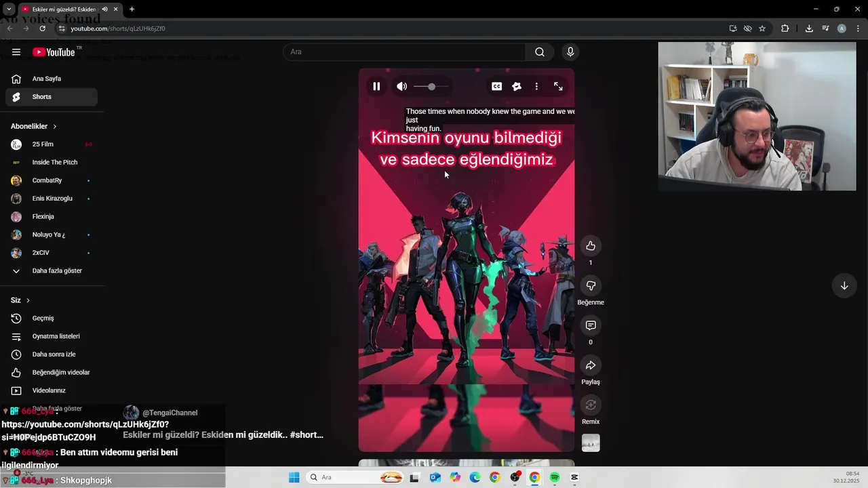Click the search magnifier button

tap(540, 52)
